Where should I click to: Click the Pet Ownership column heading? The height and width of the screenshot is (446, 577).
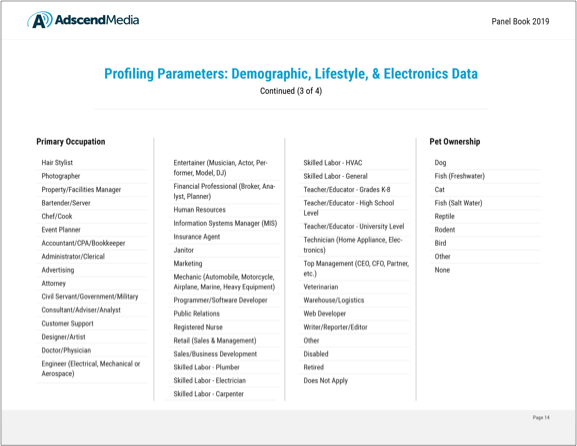pyautogui.click(x=455, y=142)
